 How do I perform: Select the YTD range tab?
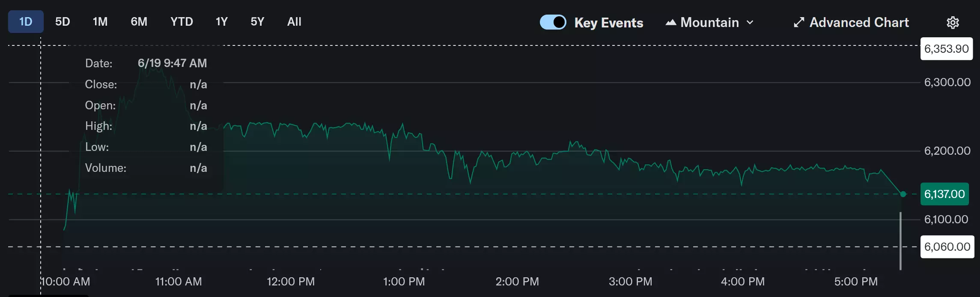click(x=182, y=22)
